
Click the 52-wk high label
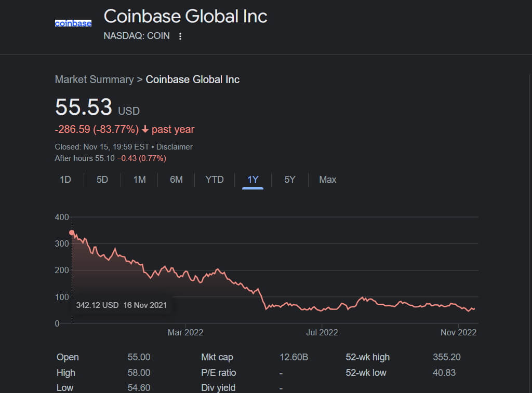pos(367,357)
